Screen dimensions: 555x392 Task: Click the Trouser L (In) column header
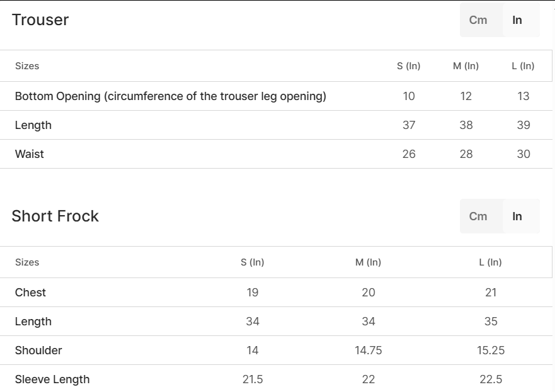tap(524, 66)
